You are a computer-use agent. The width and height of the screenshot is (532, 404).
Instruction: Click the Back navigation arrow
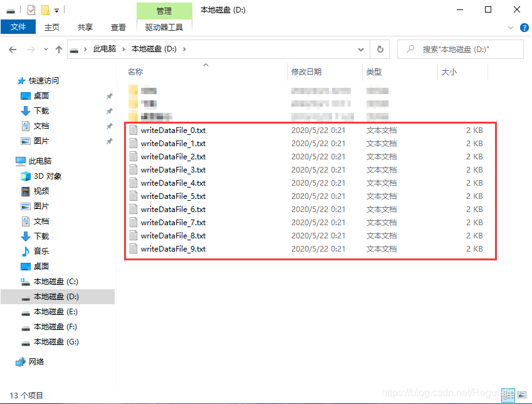click(x=11, y=49)
